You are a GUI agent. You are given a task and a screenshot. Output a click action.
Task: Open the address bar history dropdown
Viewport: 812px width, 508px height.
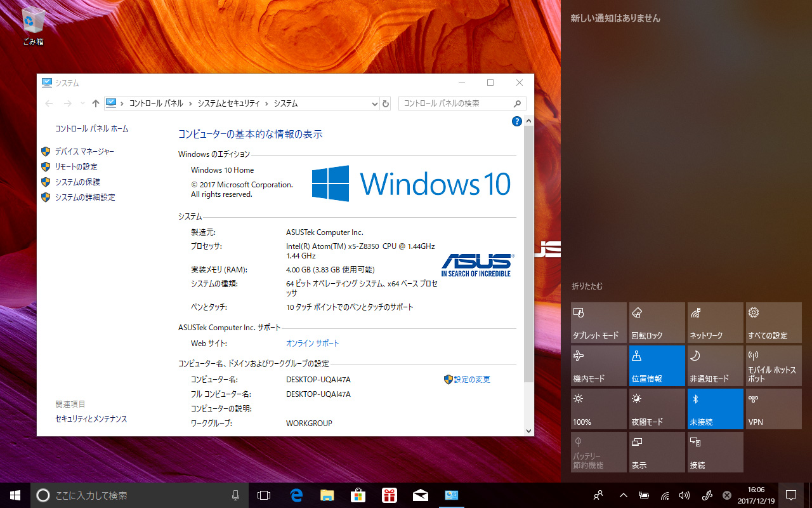click(374, 104)
